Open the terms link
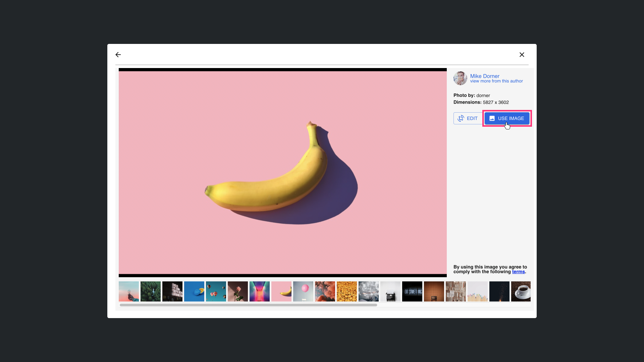Viewport: 644px width, 362px height. pos(518,272)
